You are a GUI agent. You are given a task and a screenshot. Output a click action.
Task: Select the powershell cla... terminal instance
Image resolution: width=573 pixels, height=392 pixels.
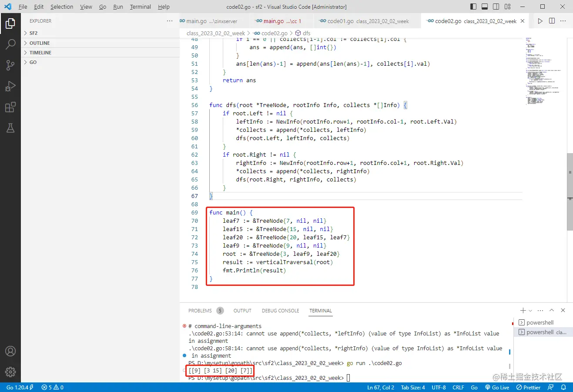544,332
